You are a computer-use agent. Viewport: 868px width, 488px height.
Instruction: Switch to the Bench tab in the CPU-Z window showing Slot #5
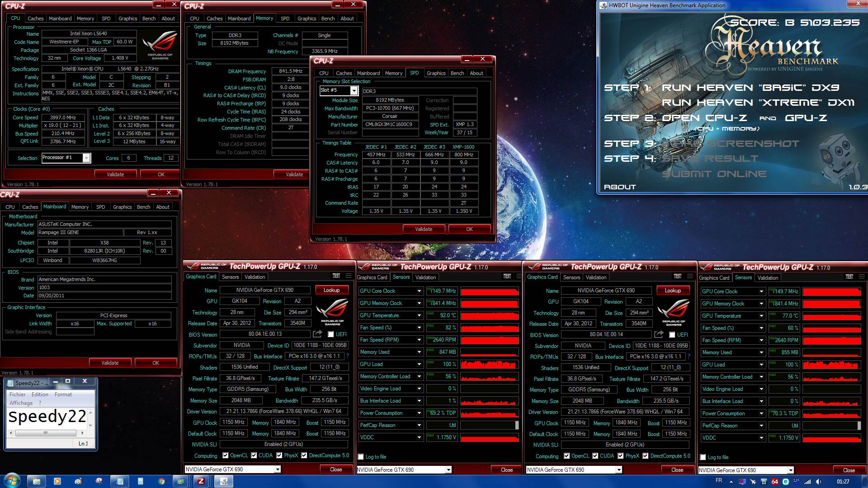(x=457, y=73)
